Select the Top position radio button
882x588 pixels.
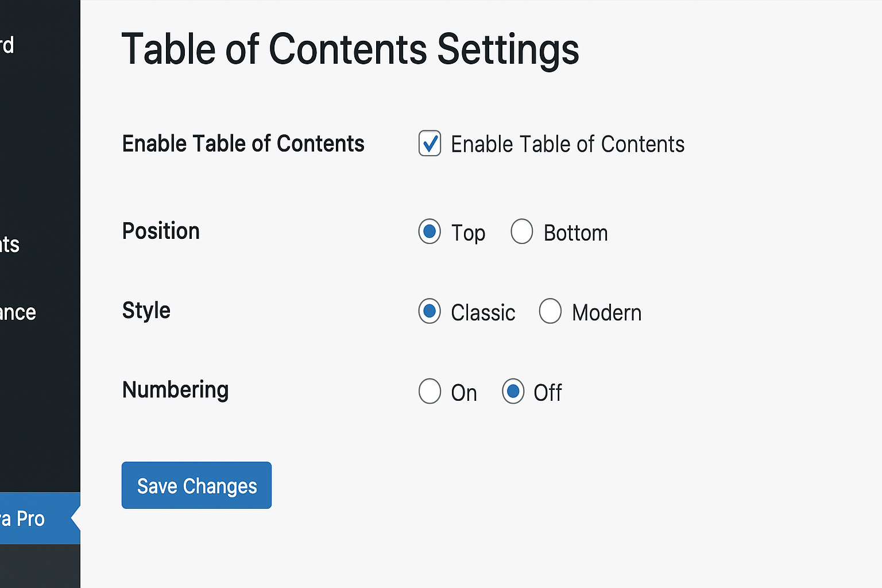tap(430, 232)
